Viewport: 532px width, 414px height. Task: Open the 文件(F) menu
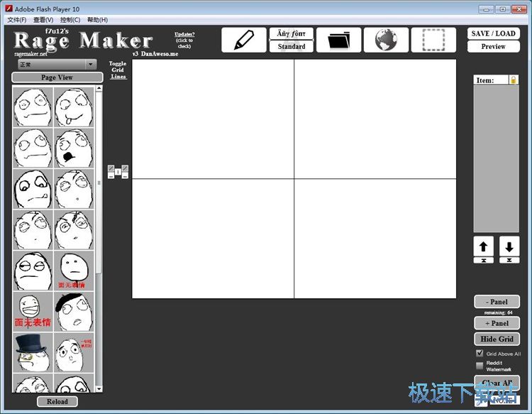click(x=16, y=20)
